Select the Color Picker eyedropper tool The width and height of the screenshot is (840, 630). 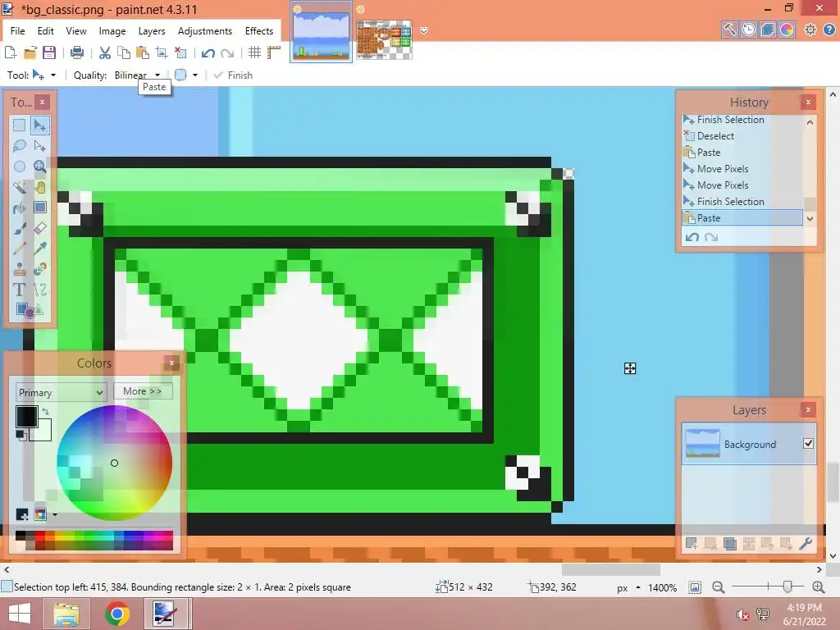(x=39, y=249)
